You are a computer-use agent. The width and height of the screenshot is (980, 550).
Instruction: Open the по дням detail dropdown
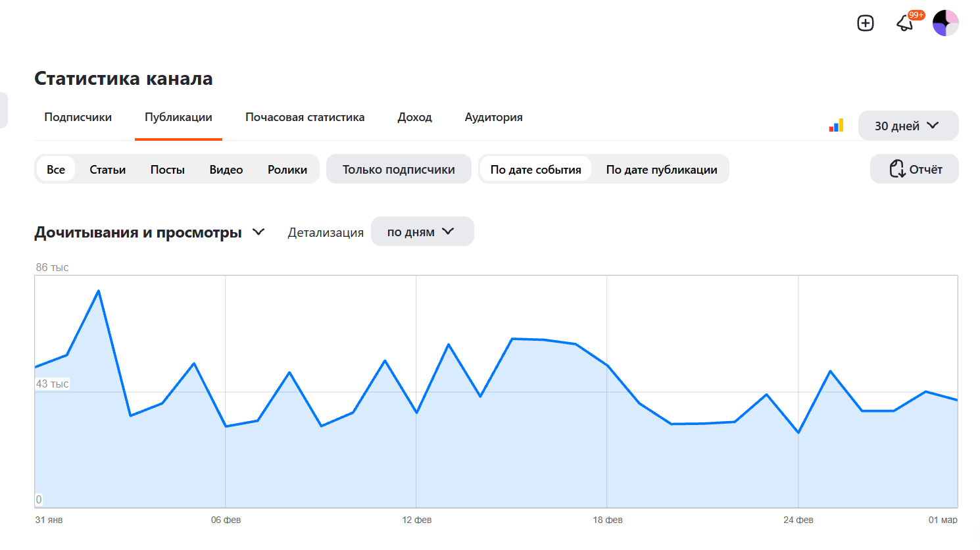coord(422,232)
